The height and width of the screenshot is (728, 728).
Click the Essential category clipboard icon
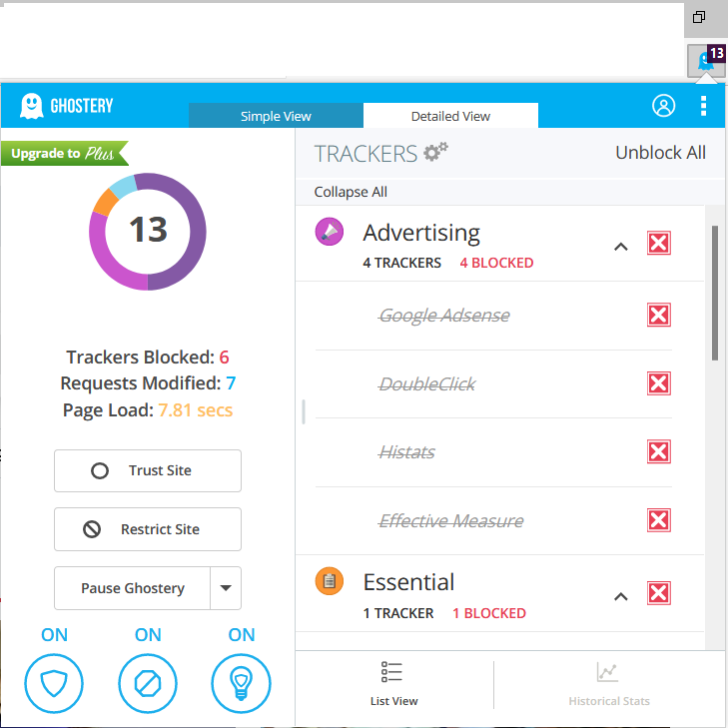point(330,581)
